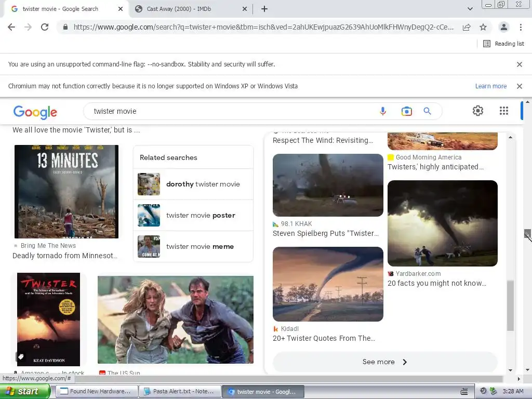Viewport: 532px width, 399px height.
Task: Click the keyboard icon in the taskbar
Action: (464, 392)
